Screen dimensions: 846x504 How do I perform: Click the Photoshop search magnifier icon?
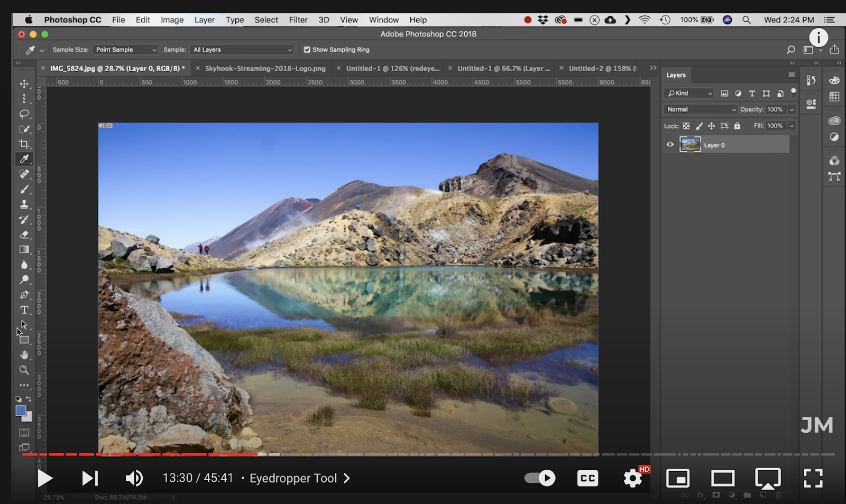[x=791, y=50]
